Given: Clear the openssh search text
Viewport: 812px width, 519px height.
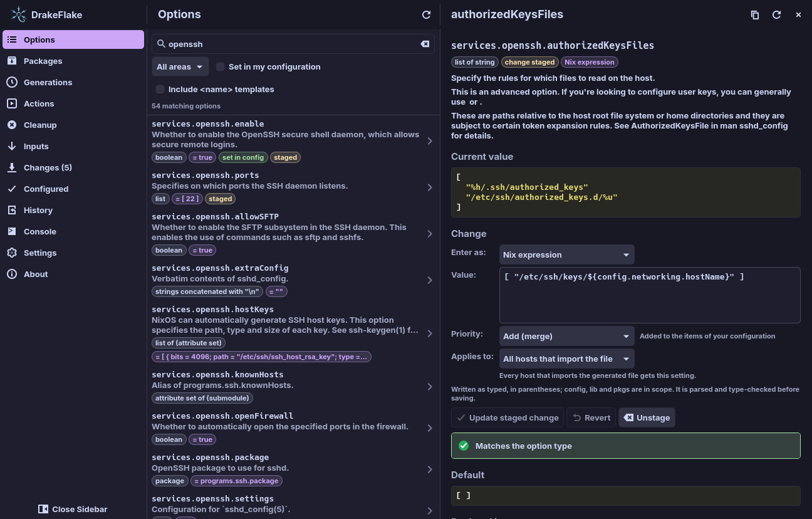Looking at the screenshot, I should point(425,44).
